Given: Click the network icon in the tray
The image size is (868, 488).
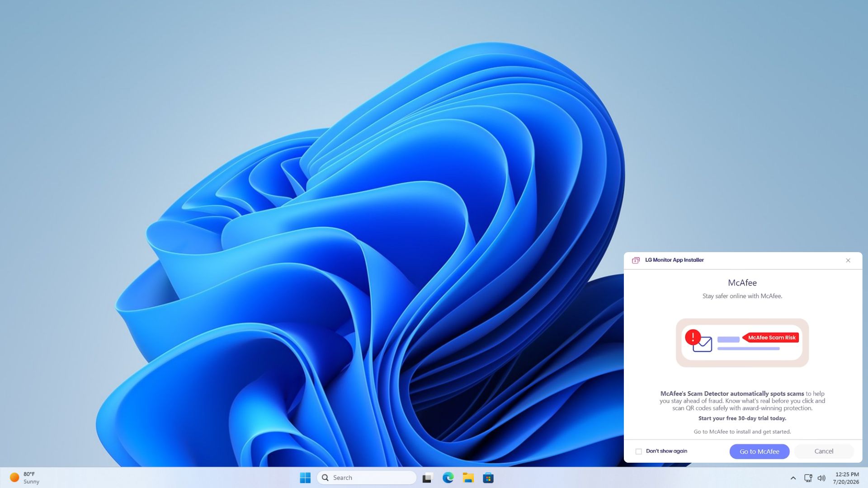Looking at the screenshot, I should pyautogui.click(x=808, y=478).
